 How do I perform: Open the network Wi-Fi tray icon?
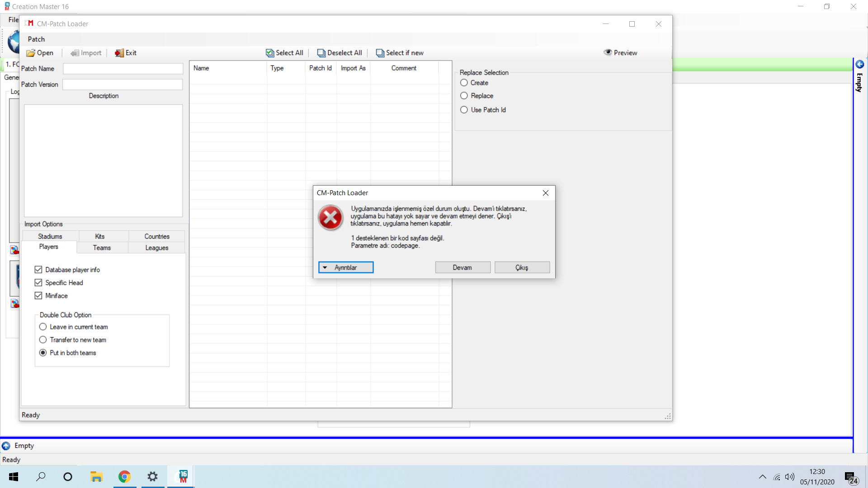click(777, 477)
